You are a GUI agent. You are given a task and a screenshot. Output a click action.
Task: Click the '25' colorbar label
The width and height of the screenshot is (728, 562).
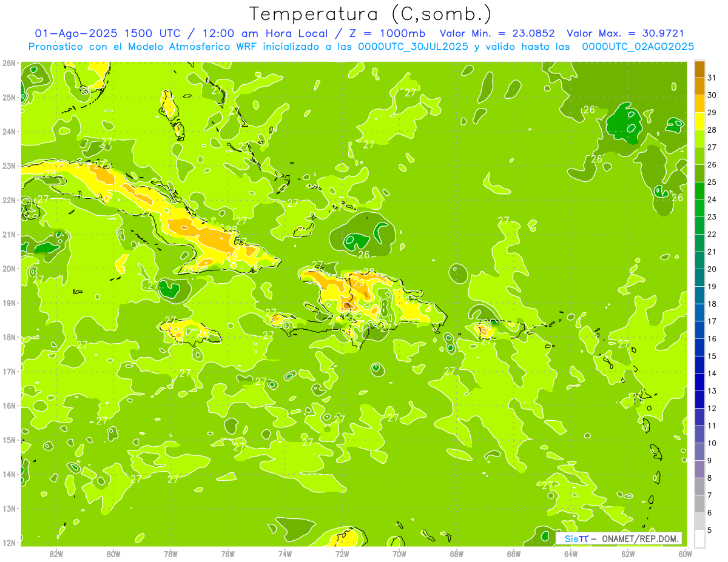(x=712, y=182)
